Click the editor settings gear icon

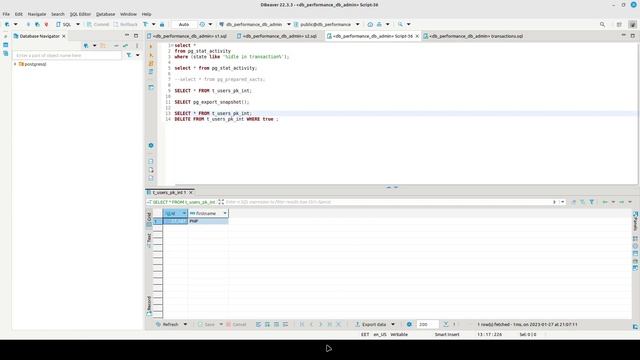pos(151,145)
